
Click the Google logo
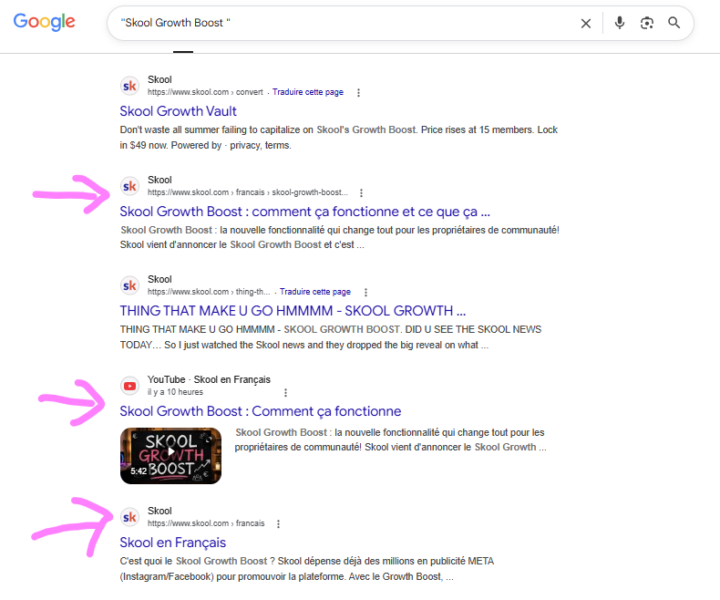44,22
